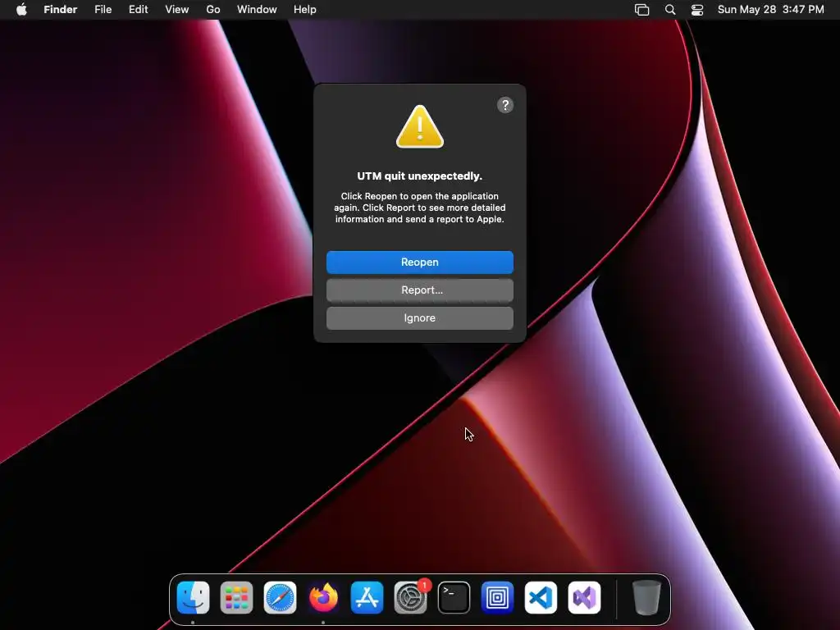Dismiss the crash dialog with Ignore
The image size is (840, 630).
pyautogui.click(x=419, y=317)
